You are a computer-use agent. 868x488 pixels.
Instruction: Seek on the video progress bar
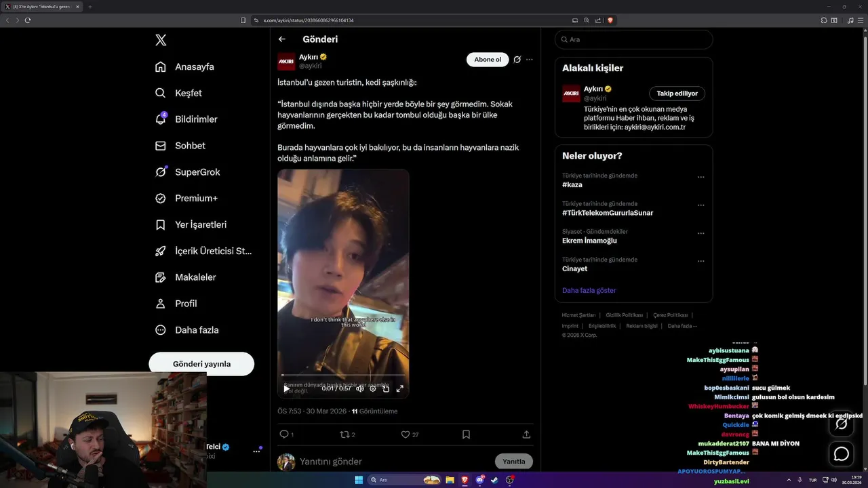click(343, 375)
